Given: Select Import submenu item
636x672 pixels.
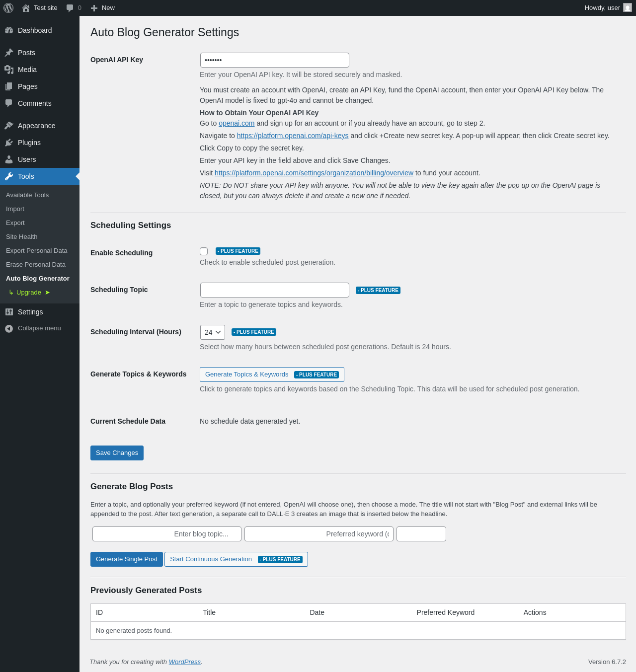Looking at the screenshot, I should tap(15, 209).
